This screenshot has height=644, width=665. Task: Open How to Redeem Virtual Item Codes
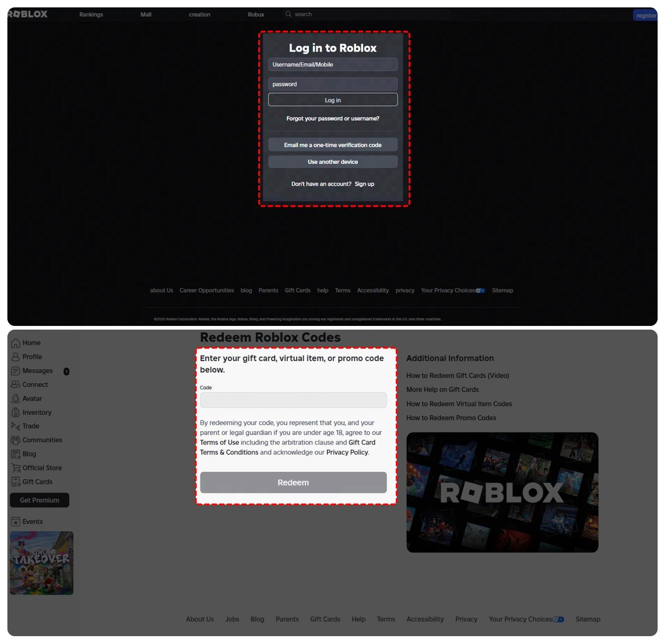pos(459,404)
